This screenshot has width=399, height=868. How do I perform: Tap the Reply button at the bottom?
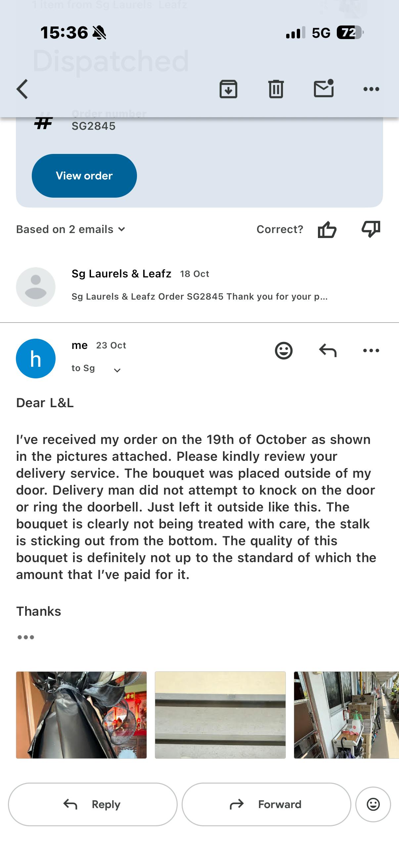93,804
